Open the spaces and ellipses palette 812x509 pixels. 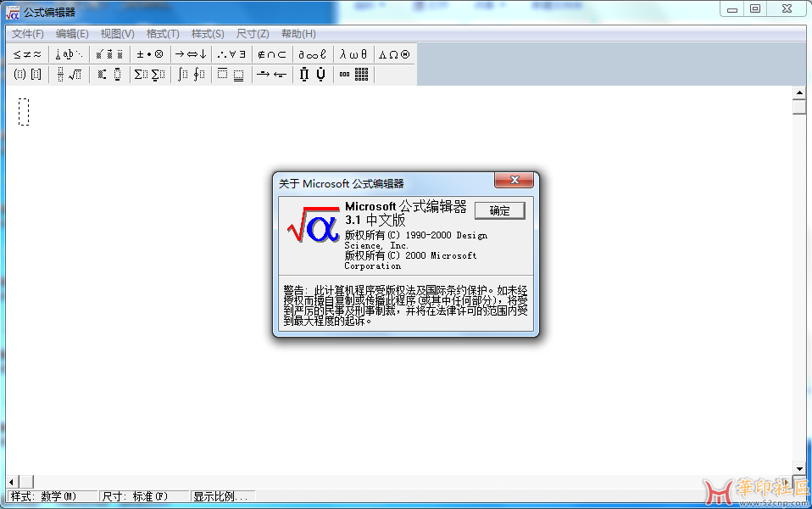coord(69,54)
